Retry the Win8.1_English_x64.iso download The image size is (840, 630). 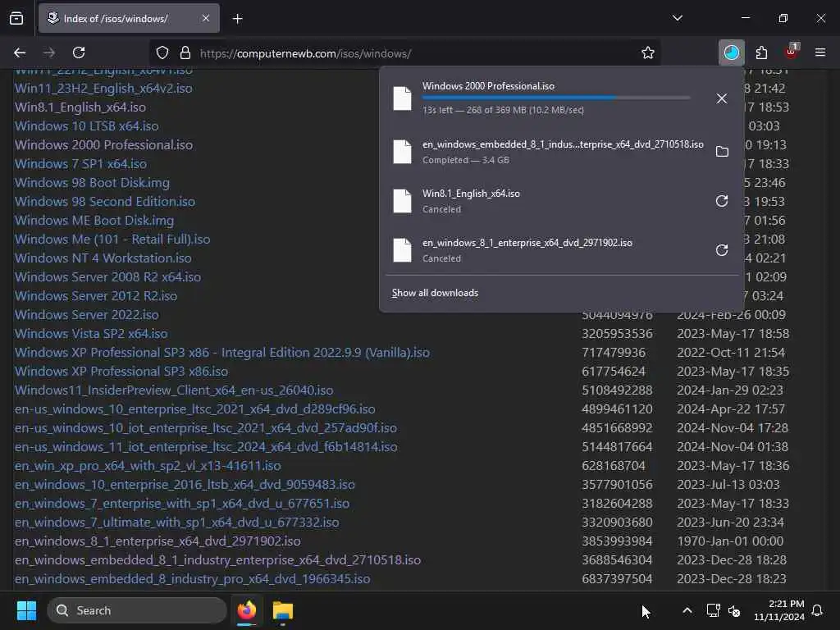pyautogui.click(x=722, y=201)
